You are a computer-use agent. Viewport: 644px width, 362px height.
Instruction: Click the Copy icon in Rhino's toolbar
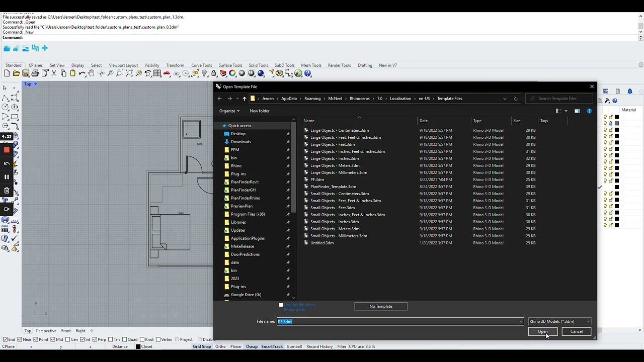(63, 73)
